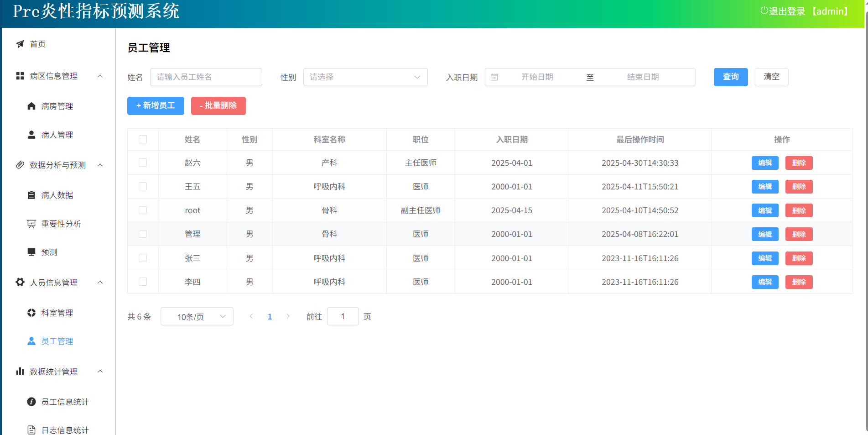
Task: Click the person icon for 病人管理
Action: click(31, 135)
